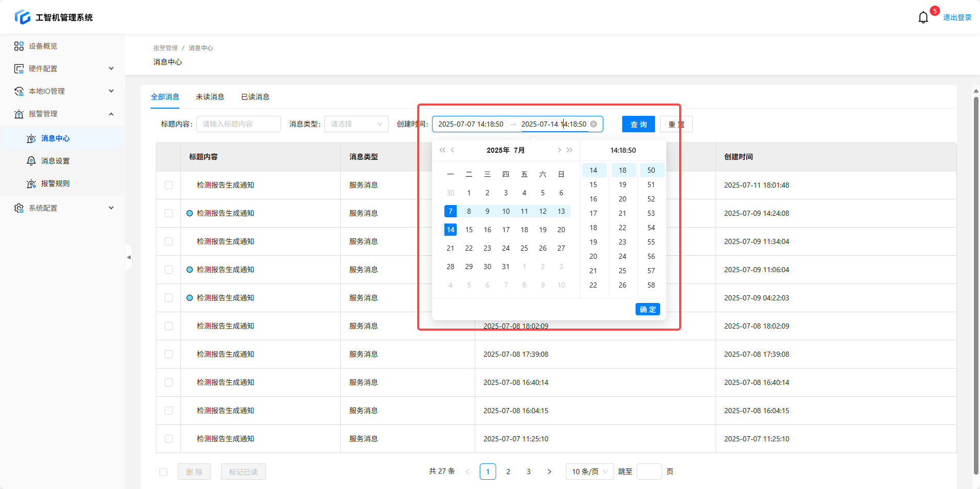The height and width of the screenshot is (489, 980).
Task: Collapse the sidebar using the handle arrow
Action: [x=129, y=257]
